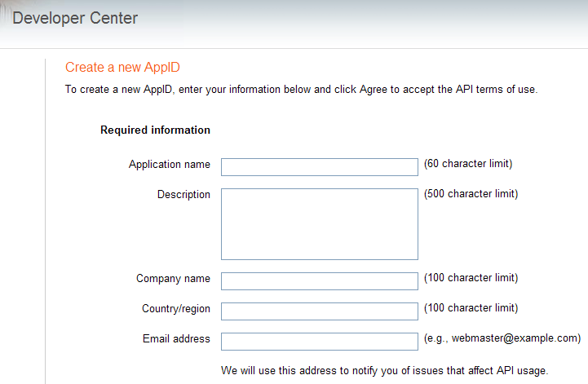Click the Developer Center header title

75,19
